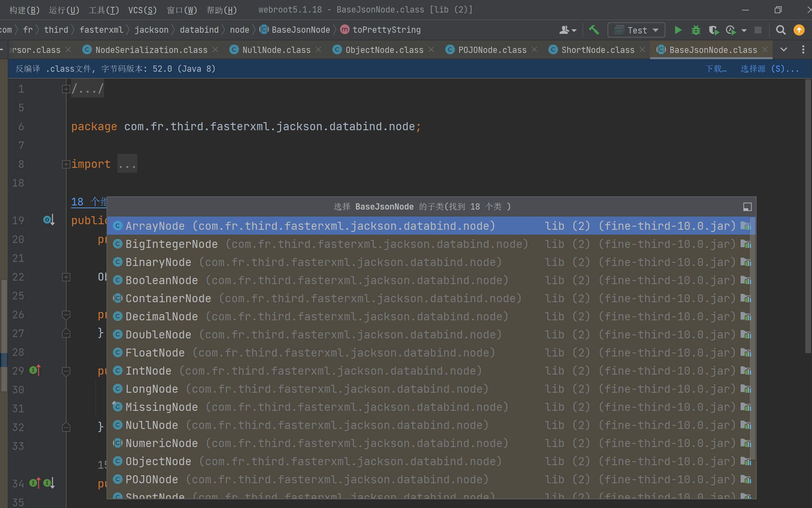Open the Test run configuration dropdown

pos(636,30)
